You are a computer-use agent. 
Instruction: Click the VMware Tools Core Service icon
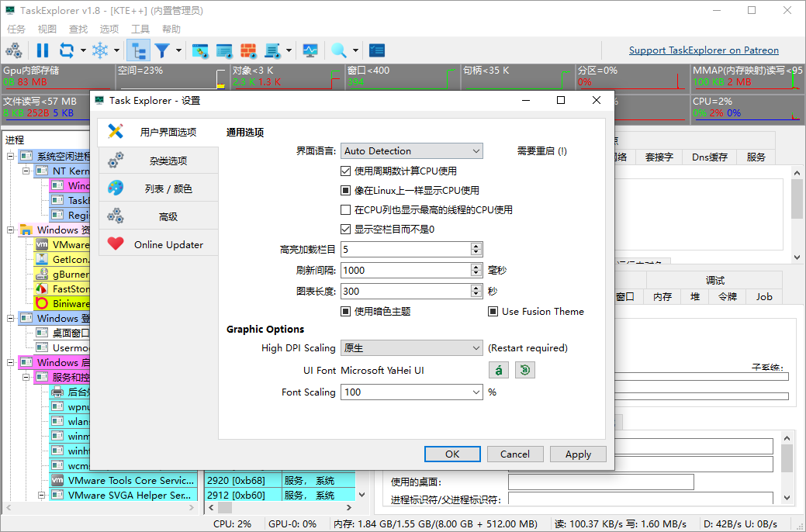tap(57, 481)
